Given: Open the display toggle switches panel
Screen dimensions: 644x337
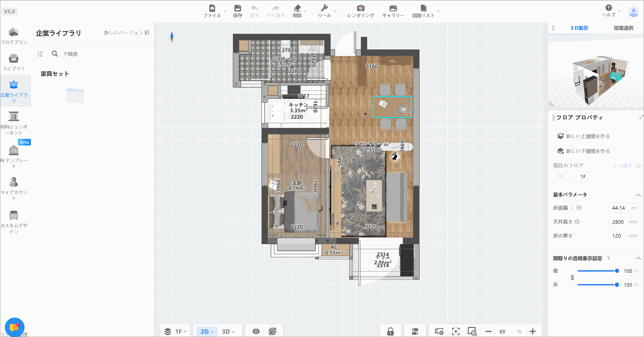Looking at the screenshot, I should 415,331.
